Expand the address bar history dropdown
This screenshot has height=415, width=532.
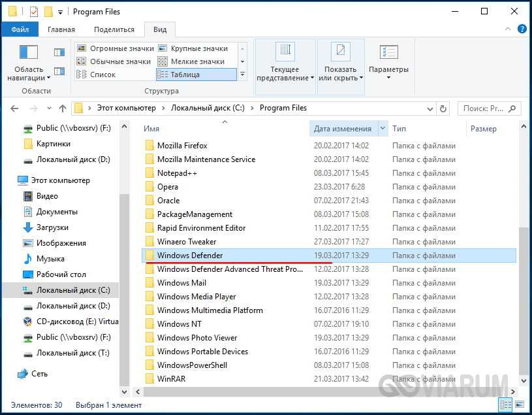point(431,108)
